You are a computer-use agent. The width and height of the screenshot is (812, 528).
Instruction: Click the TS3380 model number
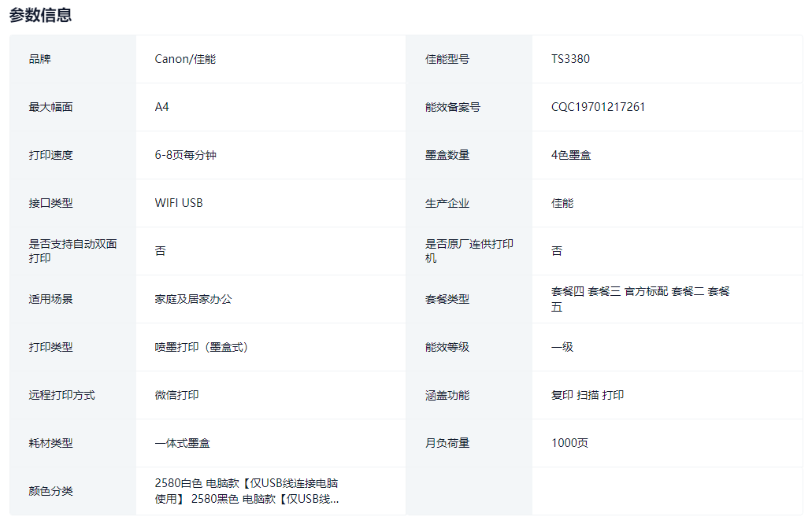coord(570,59)
